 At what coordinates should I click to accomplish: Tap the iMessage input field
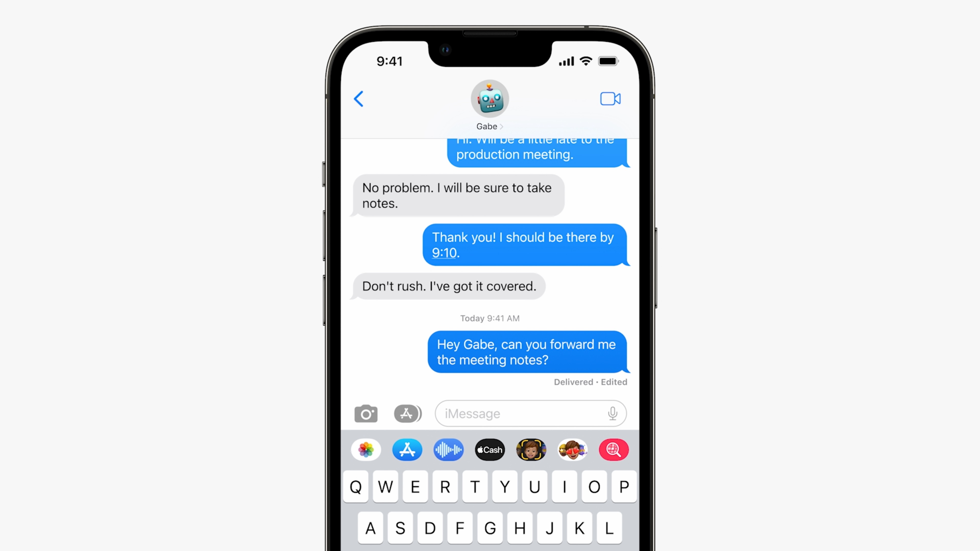point(530,413)
